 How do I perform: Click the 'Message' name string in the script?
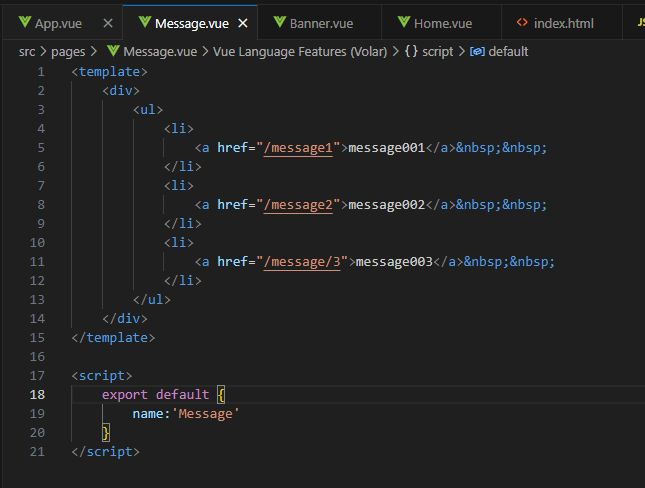pyautogui.click(x=207, y=413)
